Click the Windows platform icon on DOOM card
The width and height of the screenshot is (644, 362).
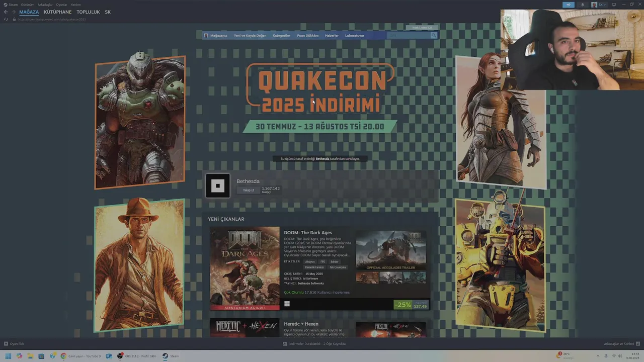pos(287,304)
